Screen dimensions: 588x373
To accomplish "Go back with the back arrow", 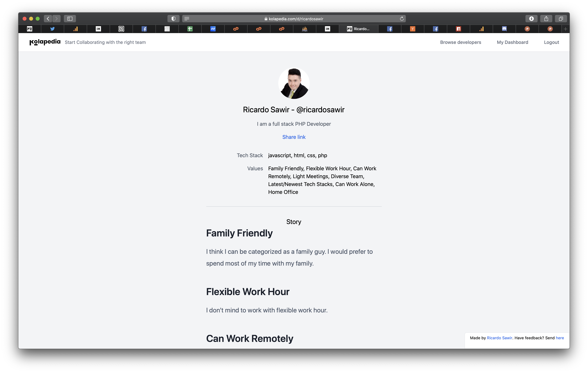I will point(48,19).
